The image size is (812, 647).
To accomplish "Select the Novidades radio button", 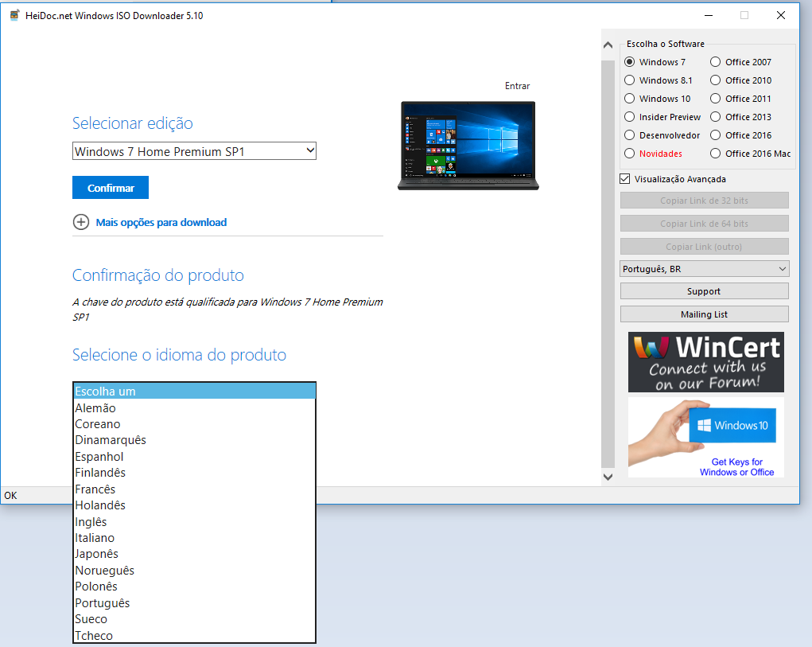I will pyautogui.click(x=629, y=154).
